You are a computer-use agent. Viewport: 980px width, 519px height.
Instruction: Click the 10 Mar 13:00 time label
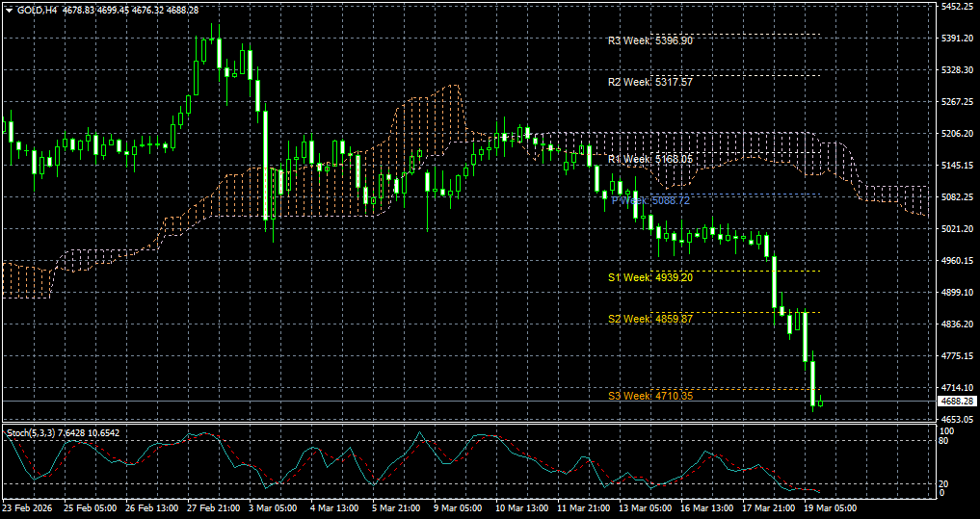[x=521, y=508]
